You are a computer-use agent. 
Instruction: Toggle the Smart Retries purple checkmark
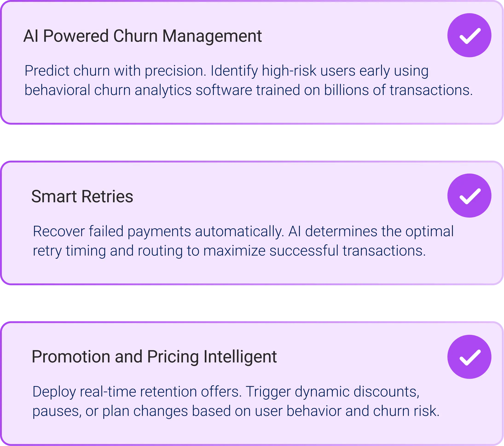pos(469,196)
